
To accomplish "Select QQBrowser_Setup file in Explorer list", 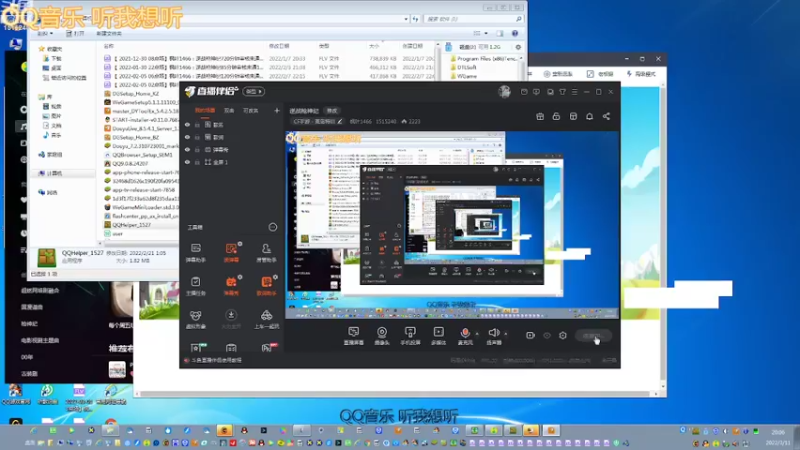I will pyautogui.click(x=138, y=155).
